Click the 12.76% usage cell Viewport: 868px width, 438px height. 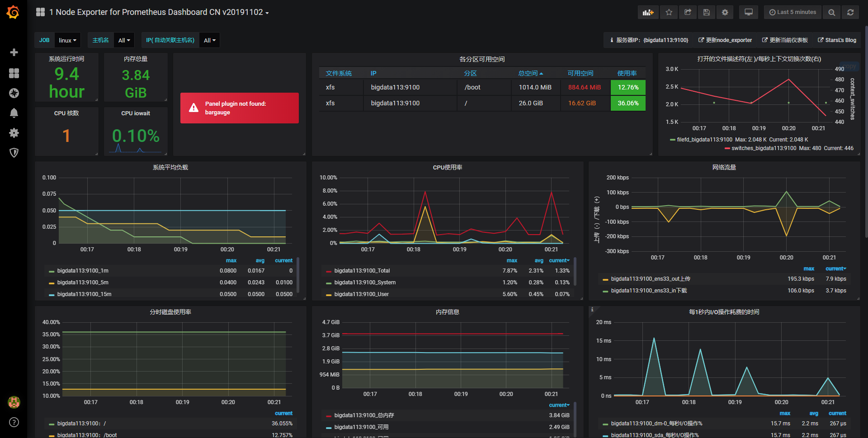point(628,87)
